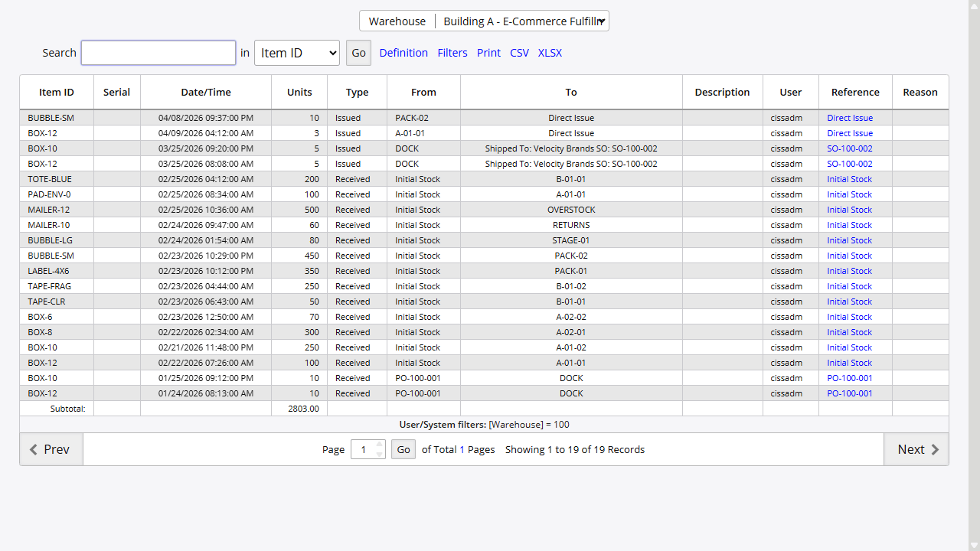
Task: Open the Filters link
Action: 452,53
